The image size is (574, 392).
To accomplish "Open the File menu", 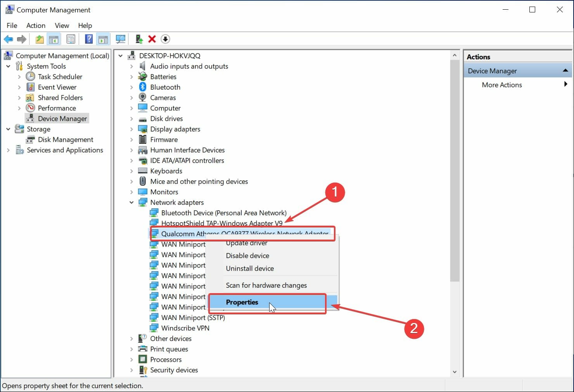I will coord(12,26).
